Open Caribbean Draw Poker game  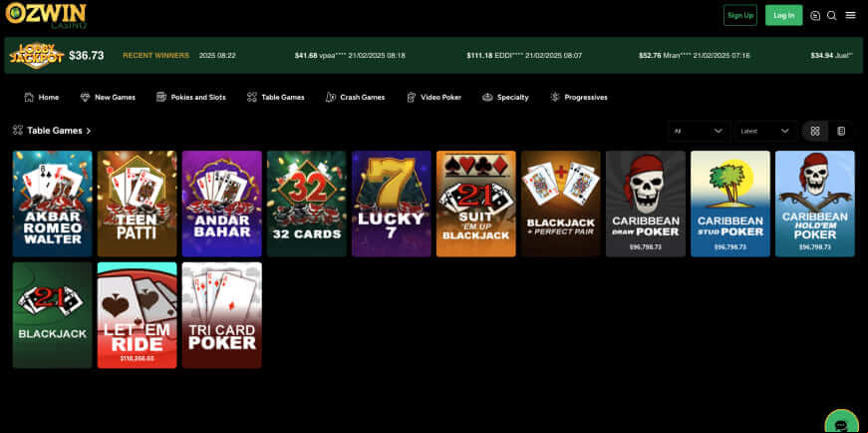pos(646,204)
